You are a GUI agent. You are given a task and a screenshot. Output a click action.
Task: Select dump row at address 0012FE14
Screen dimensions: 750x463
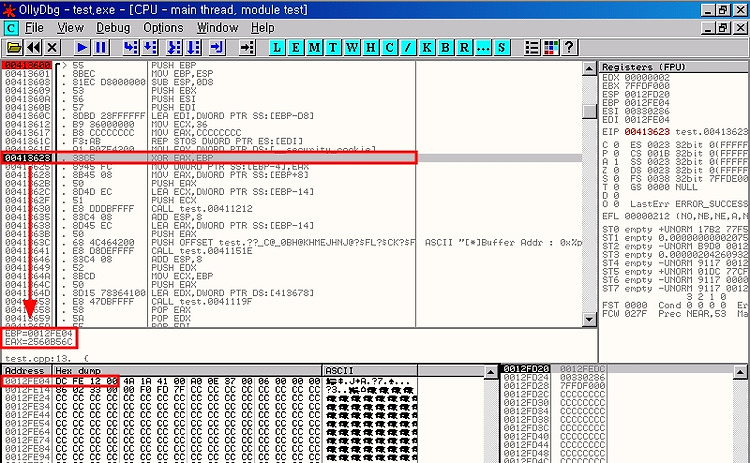coord(210,390)
